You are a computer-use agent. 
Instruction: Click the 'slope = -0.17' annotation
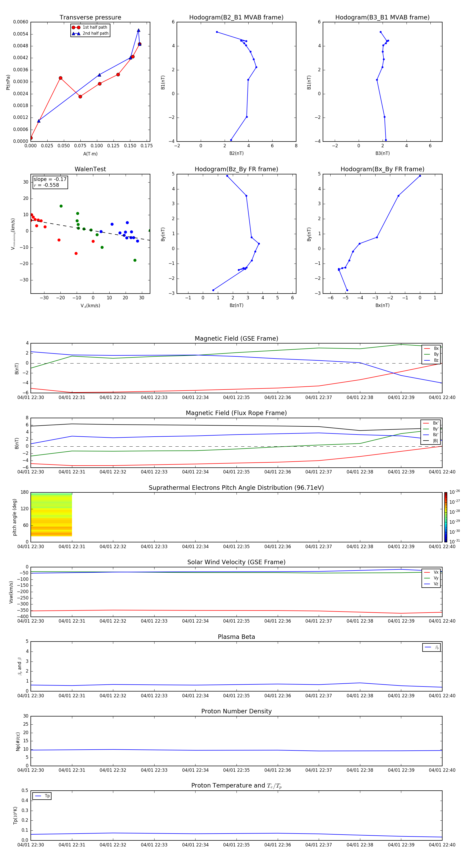(x=50, y=179)
